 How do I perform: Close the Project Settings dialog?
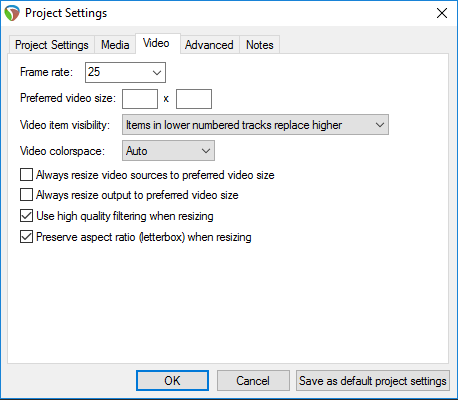pyautogui.click(x=442, y=13)
